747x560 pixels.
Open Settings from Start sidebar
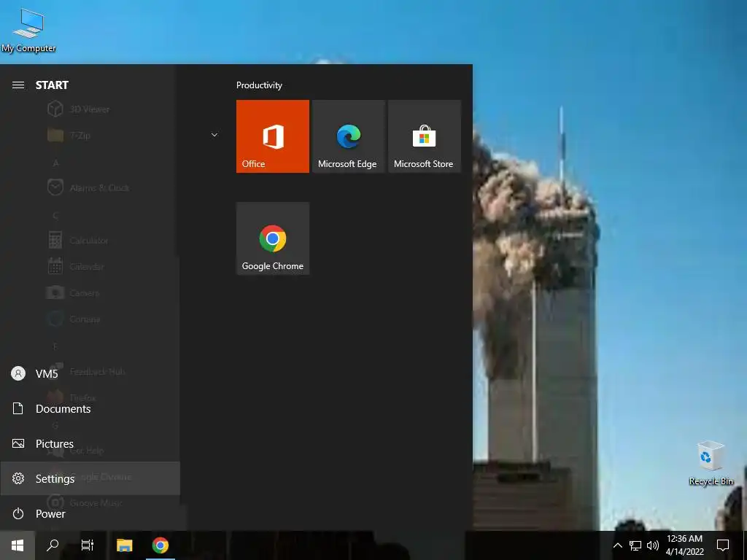pyautogui.click(x=90, y=478)
